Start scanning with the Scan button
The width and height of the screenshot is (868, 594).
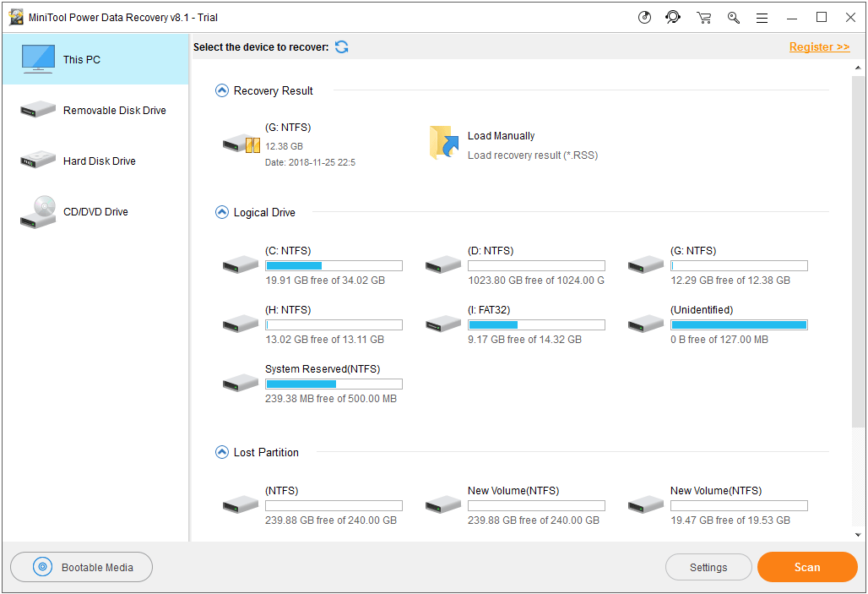(x=807, y=567)
